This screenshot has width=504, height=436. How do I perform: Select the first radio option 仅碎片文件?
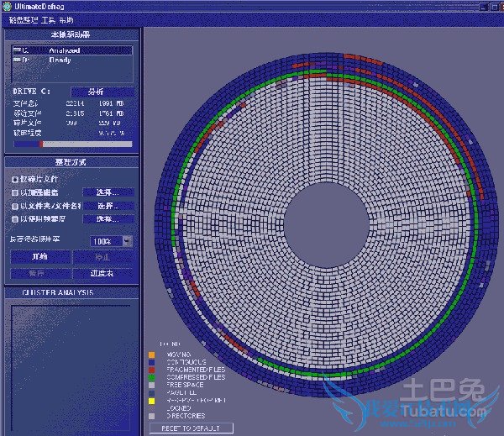click(x=15, y=180)
